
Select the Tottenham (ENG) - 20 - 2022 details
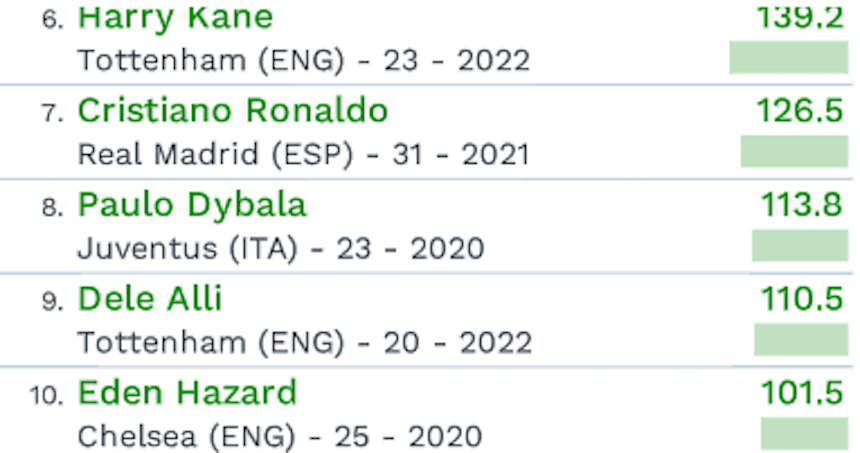[x=304, y=343]
